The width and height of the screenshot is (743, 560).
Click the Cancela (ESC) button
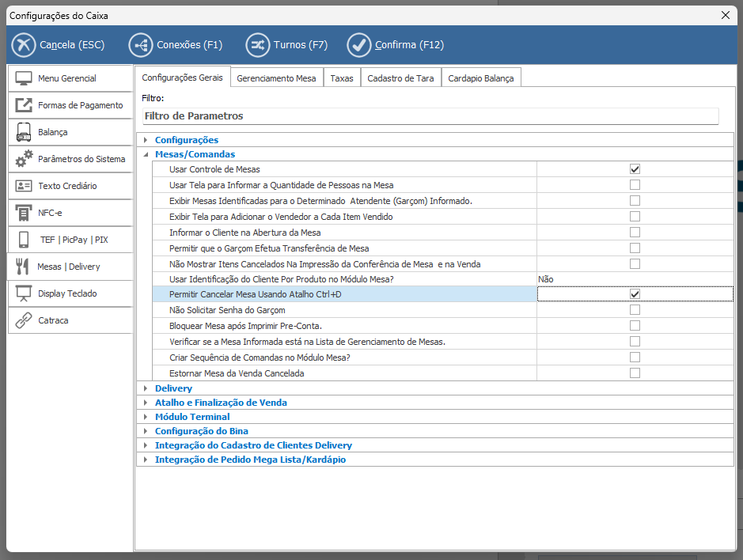pos(59,44)
